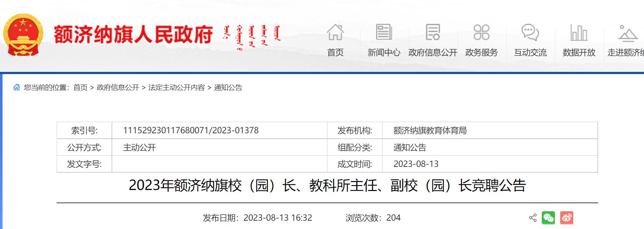Click the 浏览次数 204 text
Viewport: 644px width, 229px height.
tap(373, 218)
